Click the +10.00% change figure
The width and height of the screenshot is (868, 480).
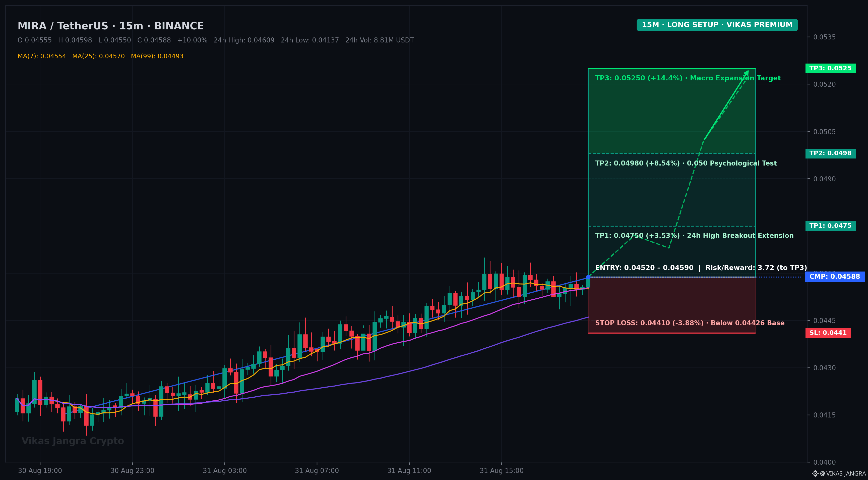pos(193,40)
